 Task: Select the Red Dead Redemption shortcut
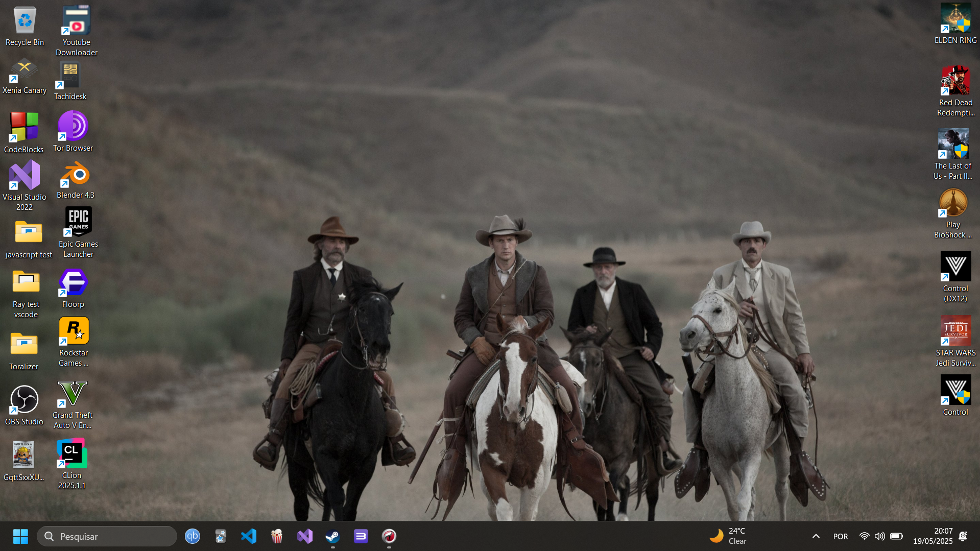[955, 91]
